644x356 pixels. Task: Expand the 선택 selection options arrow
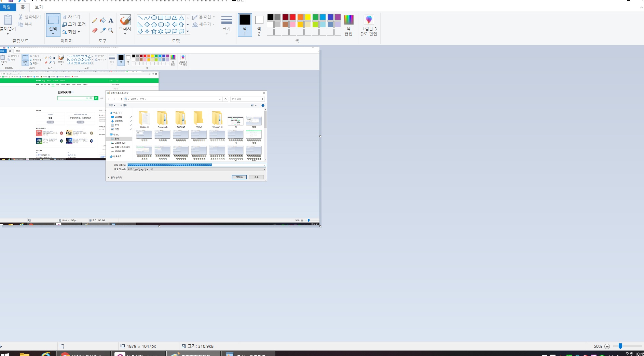pyautogui.click(x=53, y=34)
